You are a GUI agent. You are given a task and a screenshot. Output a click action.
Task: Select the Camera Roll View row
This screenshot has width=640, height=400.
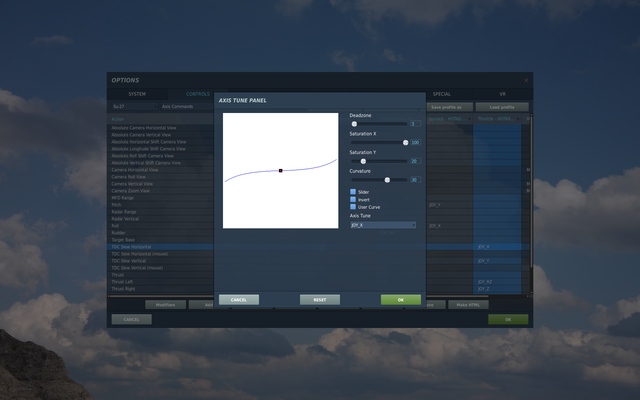pyautogui.click(x=160, y=177)
